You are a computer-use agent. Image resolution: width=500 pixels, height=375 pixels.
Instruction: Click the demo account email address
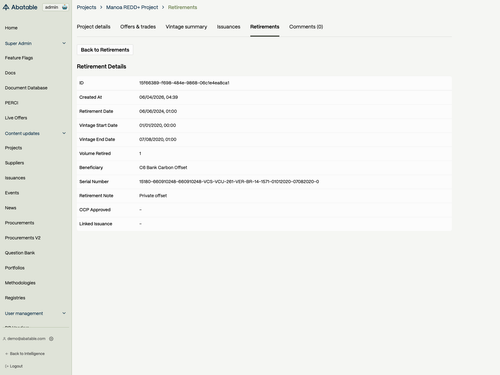[x=26, y=339]
